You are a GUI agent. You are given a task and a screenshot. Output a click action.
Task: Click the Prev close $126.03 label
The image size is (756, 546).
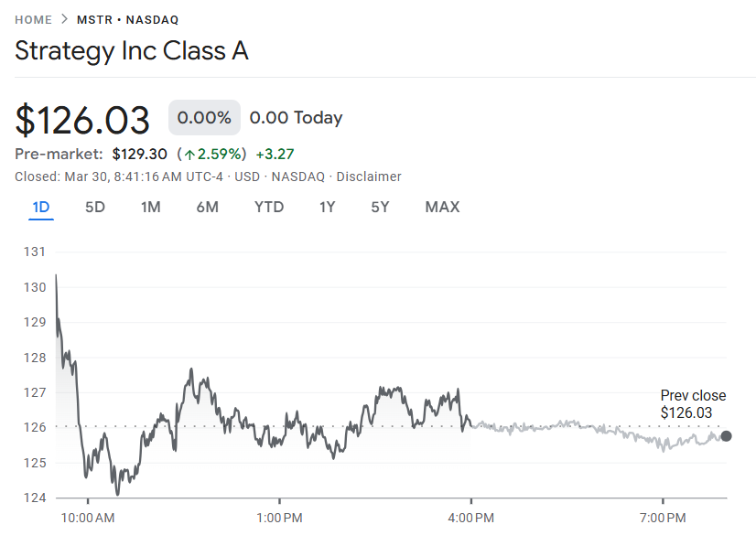tap(691, 404)
